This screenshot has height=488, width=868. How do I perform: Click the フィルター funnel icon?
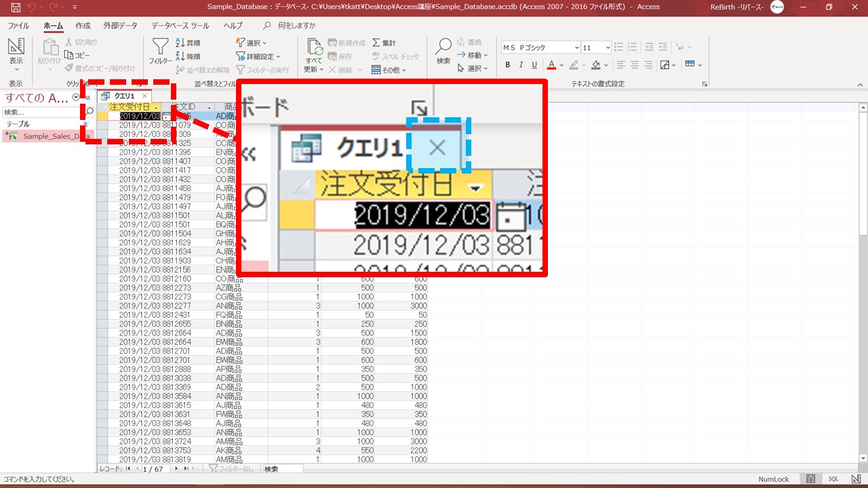coord(160,47)
